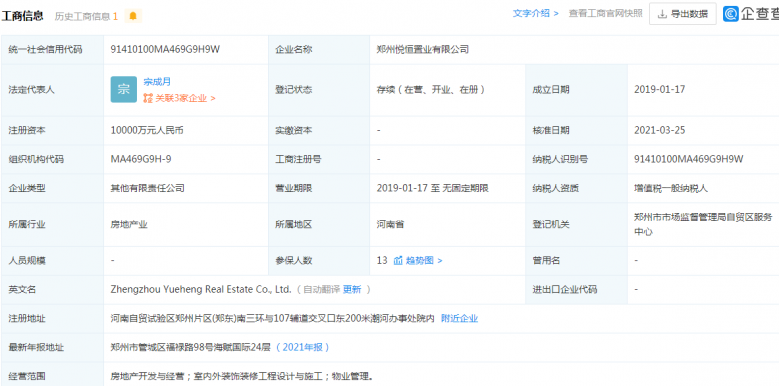Image resolution: width=779 pixels, height=386 pixels.
Task: Select organization code MA469G9H-9
Action: pyautogui.click(x=141, y=159)
